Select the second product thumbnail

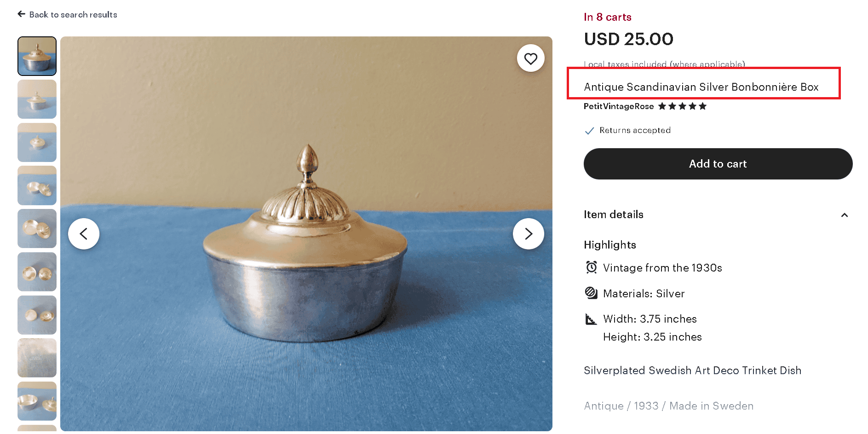tap(37, 99)
